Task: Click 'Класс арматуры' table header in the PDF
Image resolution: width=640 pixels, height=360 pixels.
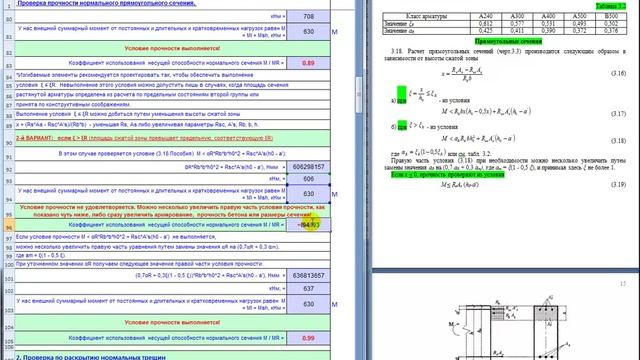Action: click(426, 16)
